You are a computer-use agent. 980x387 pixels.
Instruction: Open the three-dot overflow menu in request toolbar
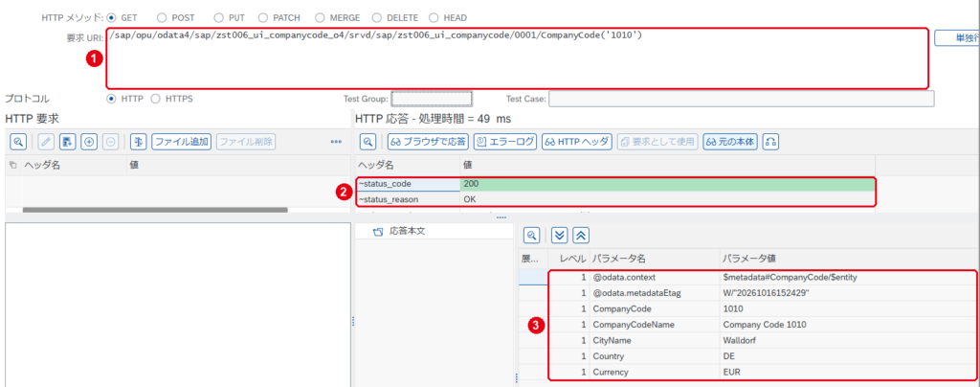pos(336,142)
